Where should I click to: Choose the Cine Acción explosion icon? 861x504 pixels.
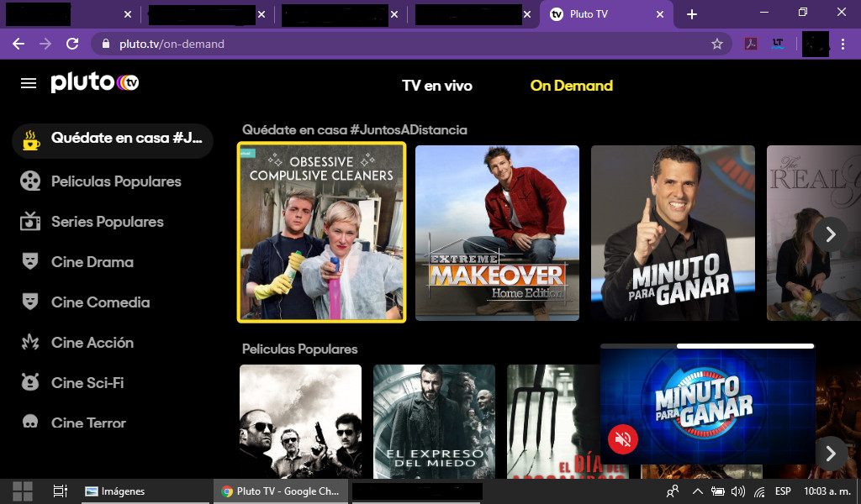[x=31, y=342]
